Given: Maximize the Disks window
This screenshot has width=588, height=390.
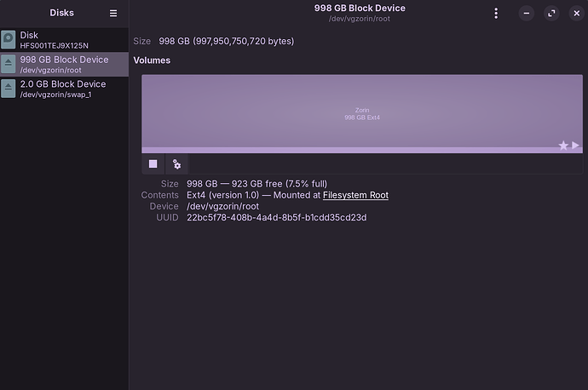Looking at the screenshot, I should click(551, 14).
